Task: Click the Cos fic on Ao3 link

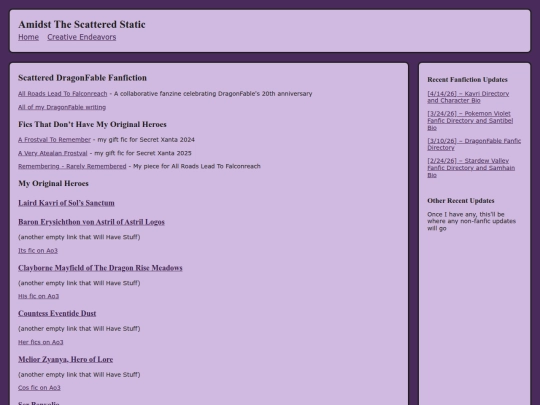Action: 39,388
